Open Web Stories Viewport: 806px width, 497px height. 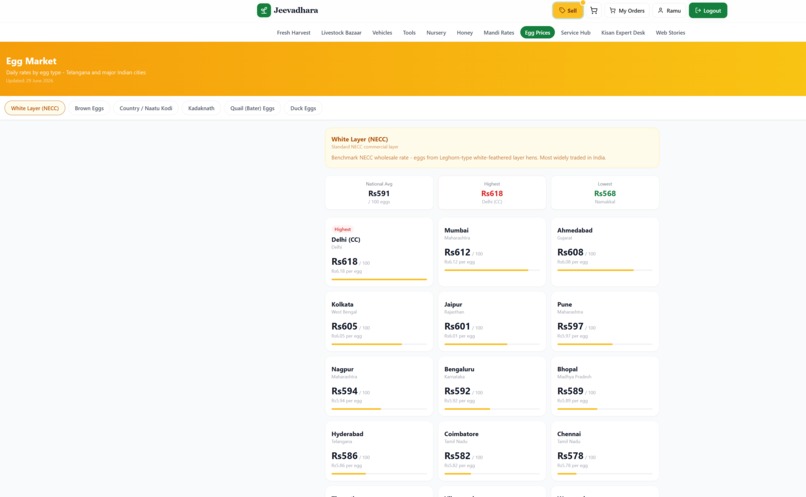670,32
